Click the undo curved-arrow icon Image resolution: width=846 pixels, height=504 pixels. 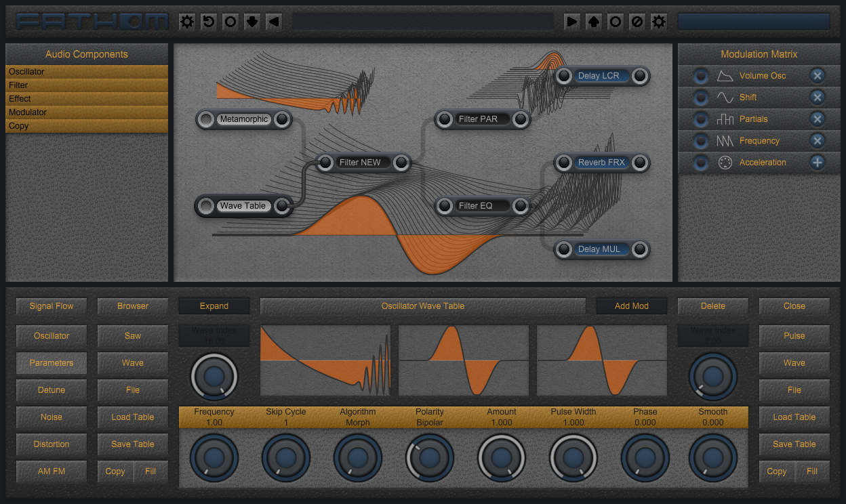[x=209, y=22]
